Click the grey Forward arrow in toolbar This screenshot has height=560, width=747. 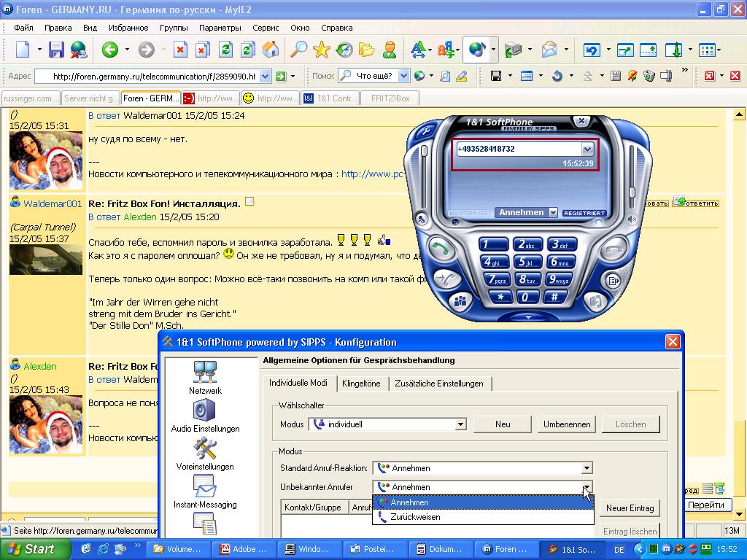(146, 50)
